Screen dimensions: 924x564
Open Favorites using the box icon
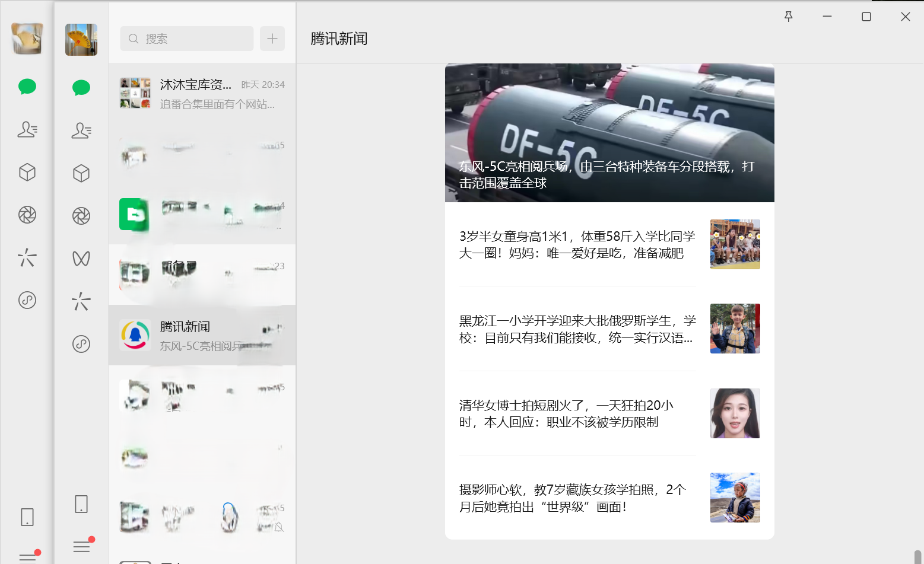26,173
